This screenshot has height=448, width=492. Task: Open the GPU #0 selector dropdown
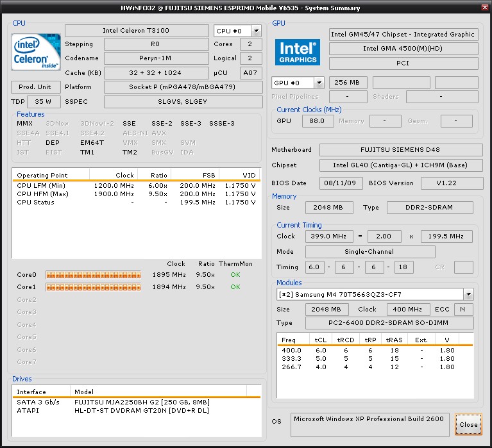coord(319,83)
